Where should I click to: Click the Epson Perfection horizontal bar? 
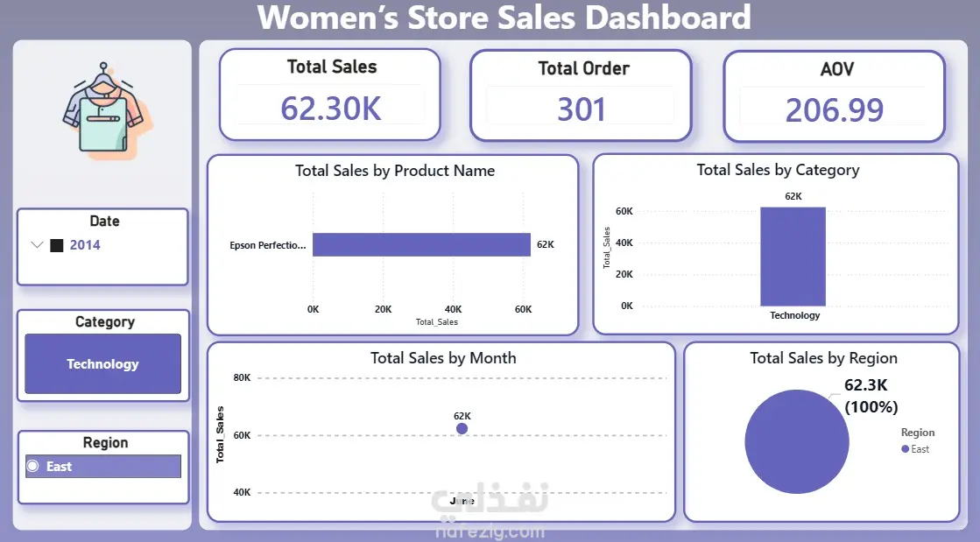click(421, 244)
